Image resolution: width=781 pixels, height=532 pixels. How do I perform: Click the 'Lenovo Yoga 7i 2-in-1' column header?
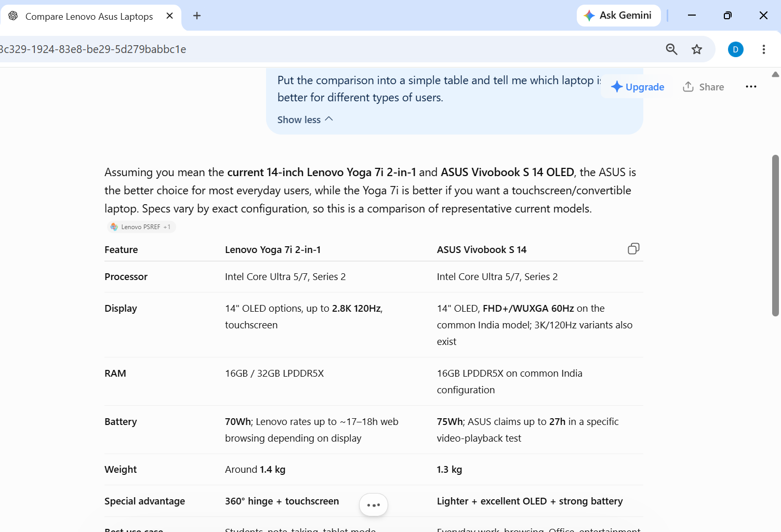(273, 250)
